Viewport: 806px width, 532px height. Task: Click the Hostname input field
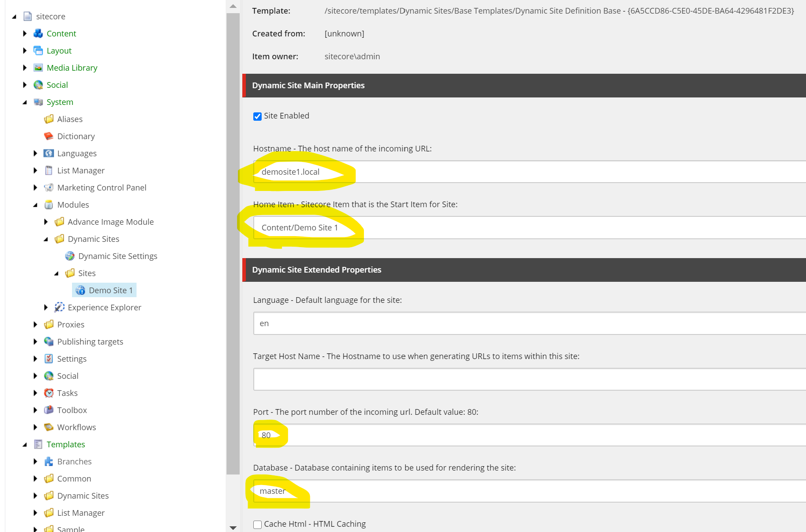(529, 172)
